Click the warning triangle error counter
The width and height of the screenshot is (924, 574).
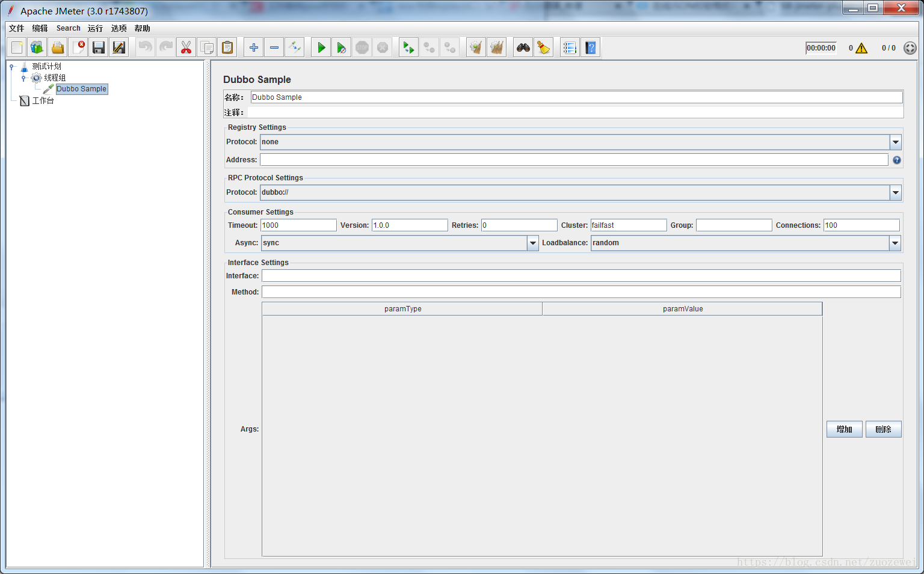(861, 48)
